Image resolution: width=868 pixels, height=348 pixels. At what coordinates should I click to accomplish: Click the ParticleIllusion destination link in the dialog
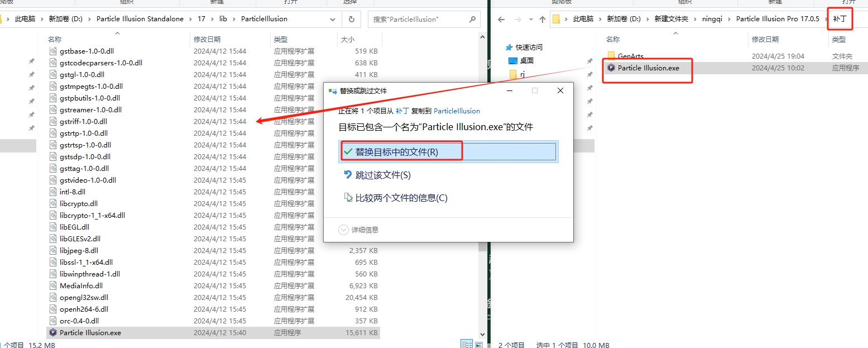(457, 111)
